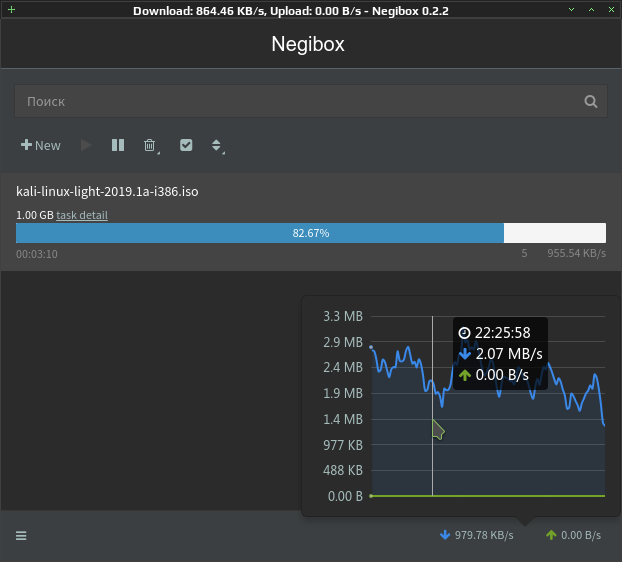Toggle the select-all checkmark icon

[x=186, y=145]
